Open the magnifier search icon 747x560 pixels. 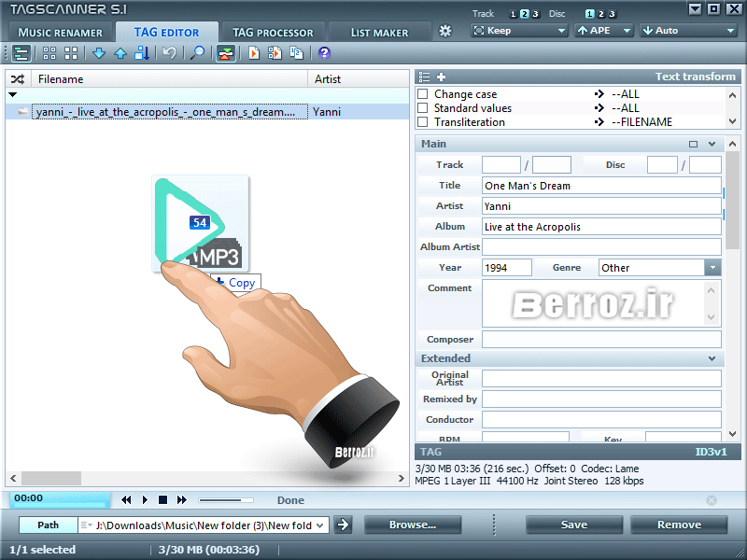pyautogui.click(x=197, y=53)
